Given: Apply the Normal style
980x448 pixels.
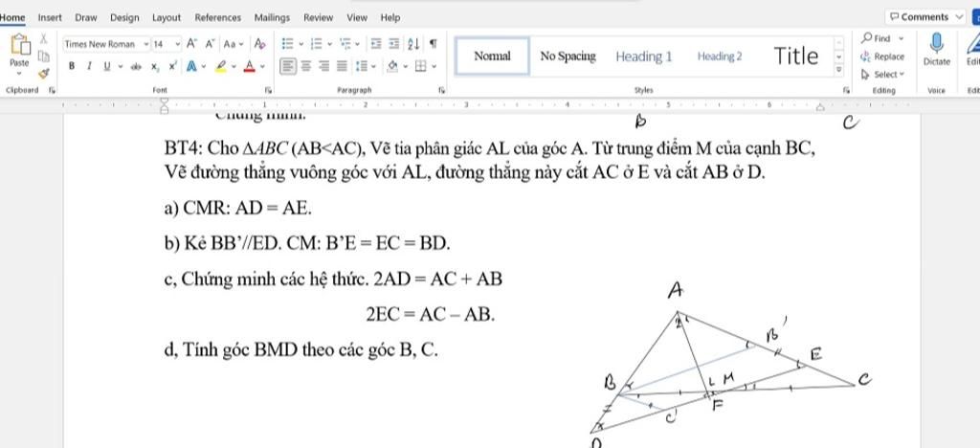Looking at the screenshot, I should pos(493,56).
